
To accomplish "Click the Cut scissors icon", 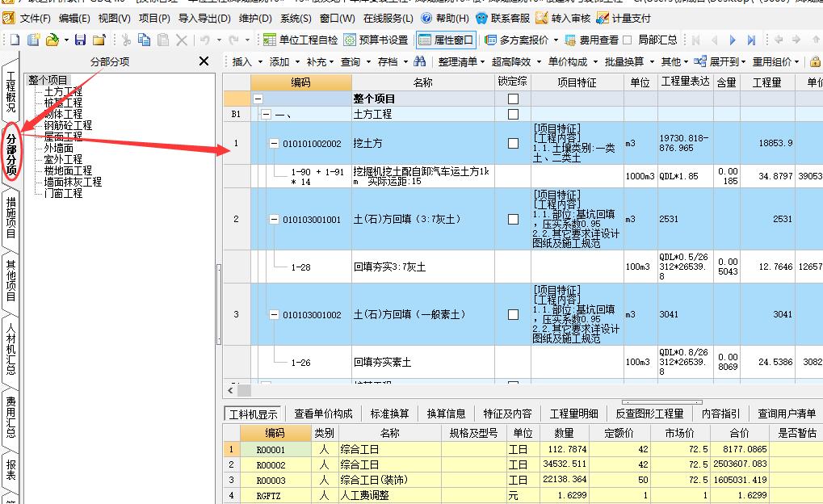I will [x=126, y=40].
